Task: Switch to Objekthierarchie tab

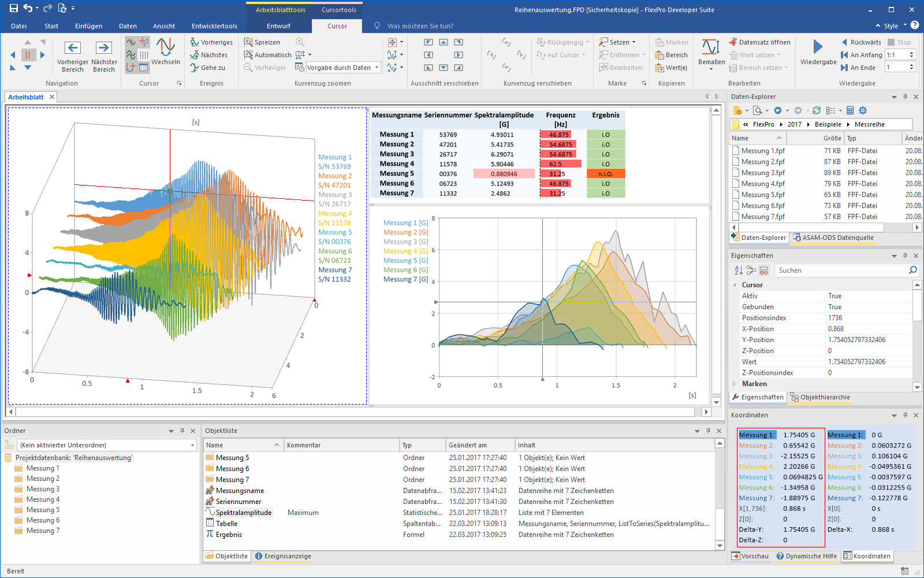Action: [x=820, y=397]
